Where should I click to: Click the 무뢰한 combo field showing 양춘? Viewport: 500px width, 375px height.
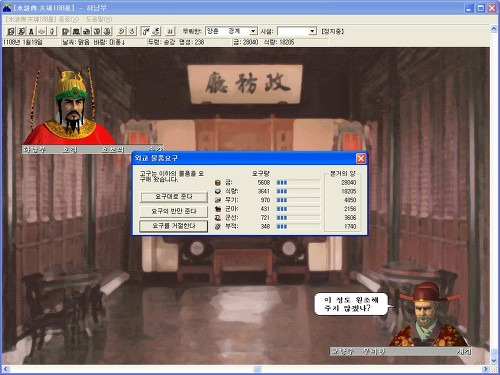[x=231, y=31]
